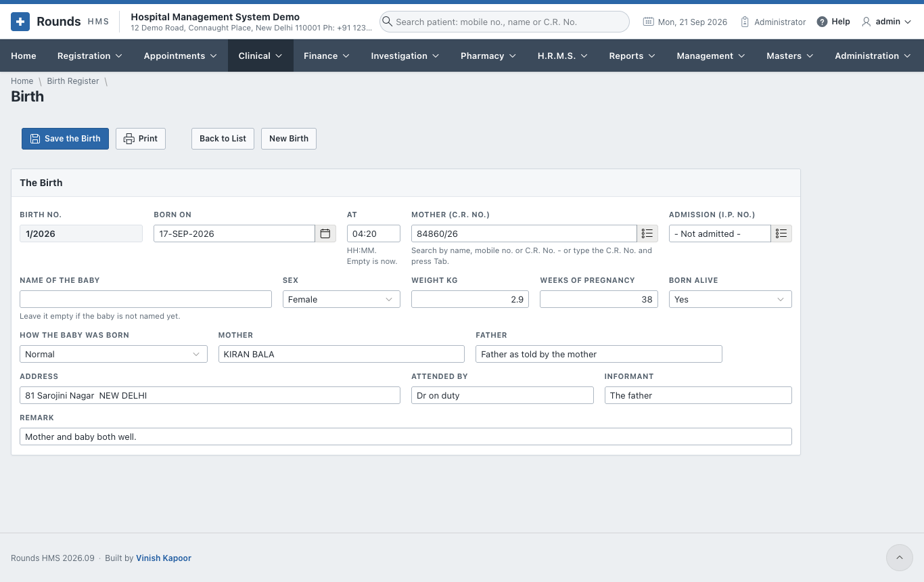Screen dimensions: 924x582
Task: Click the Help question mark icon
Action: tap(822, 22)
